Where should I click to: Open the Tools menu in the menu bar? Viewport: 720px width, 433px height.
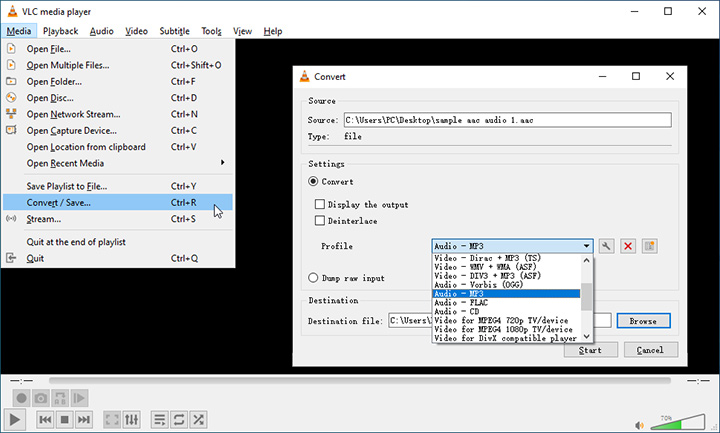point(211,31)
